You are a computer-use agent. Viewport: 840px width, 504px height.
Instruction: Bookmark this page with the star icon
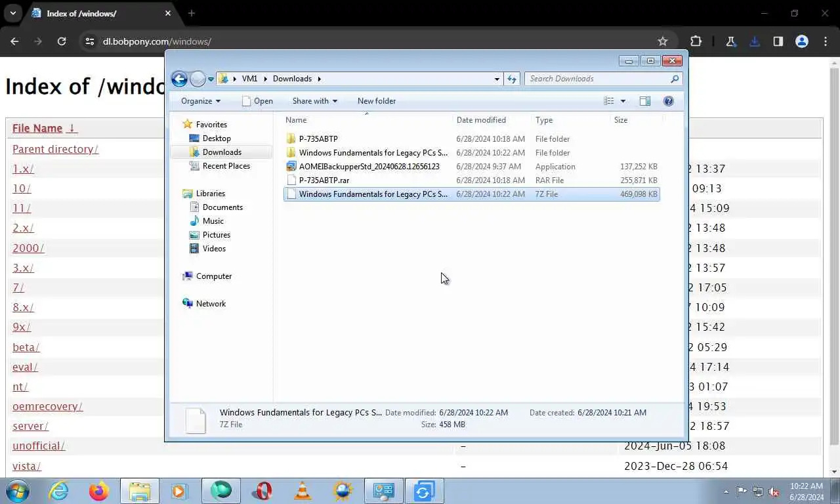[663, 41]
